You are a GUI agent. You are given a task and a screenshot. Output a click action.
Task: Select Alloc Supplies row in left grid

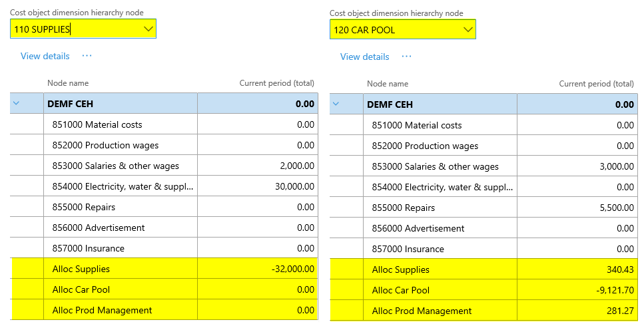[x=81, y=269]
